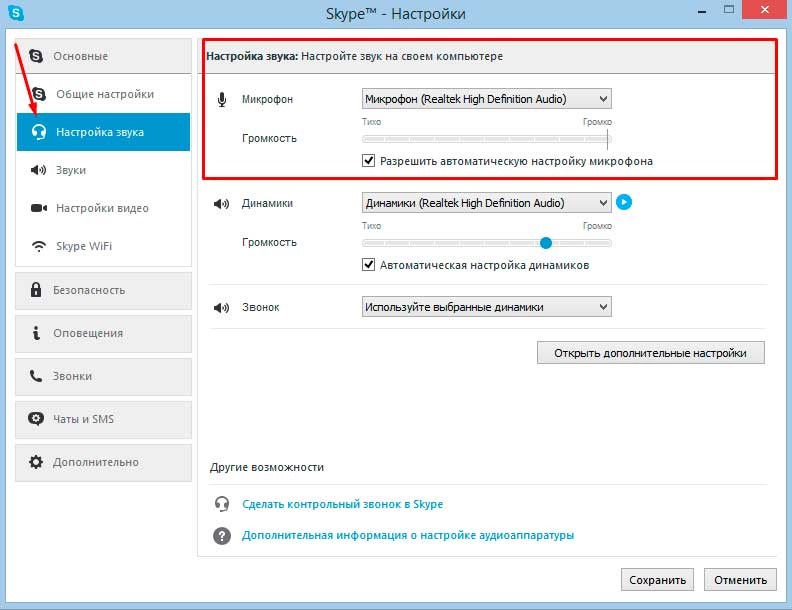Click the speaker icon beside Звуки
The width and height of the screenshot is (792, 610).
click(38, 170)
